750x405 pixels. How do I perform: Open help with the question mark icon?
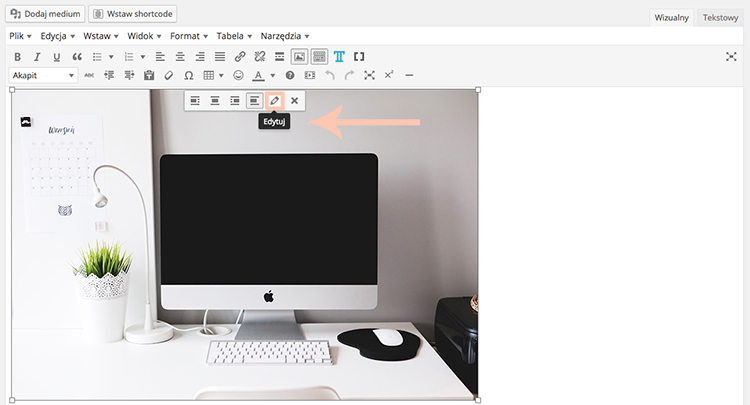(x=290, y=76)
